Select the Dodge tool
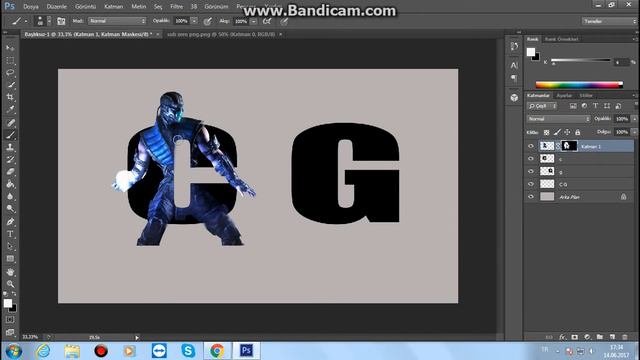 point(10,209)
